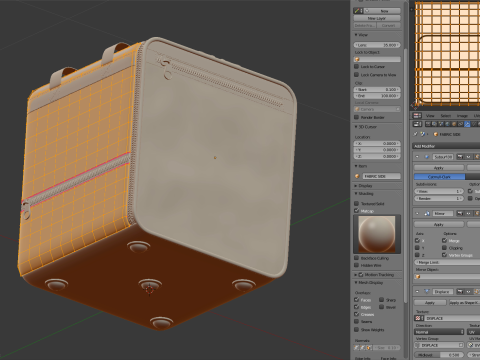The width and height of the screenshot is (480, 360).
Task: Apply the Displace modifier
Action: coord(430,303)
